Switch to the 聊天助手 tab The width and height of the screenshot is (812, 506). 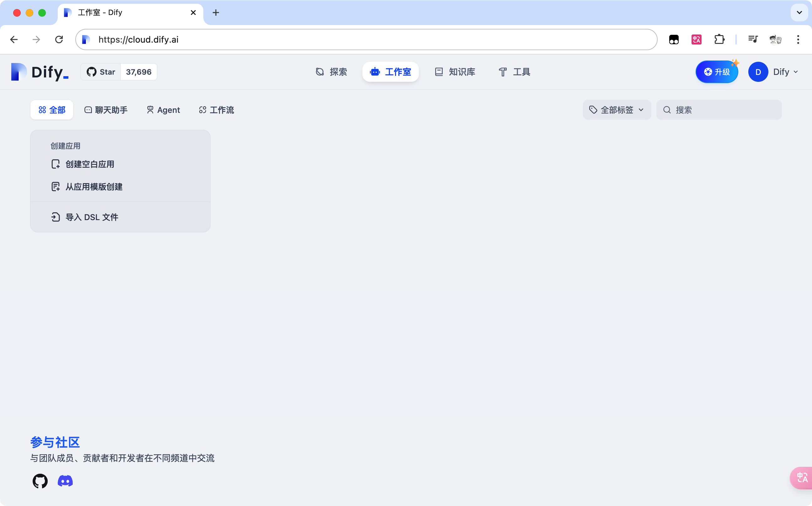coord(105,110)
